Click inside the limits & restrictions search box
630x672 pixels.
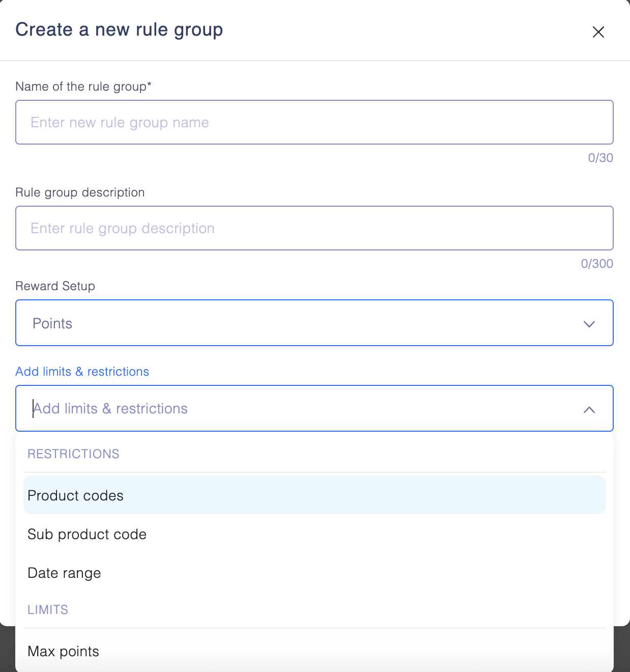[x=305, y=409]
